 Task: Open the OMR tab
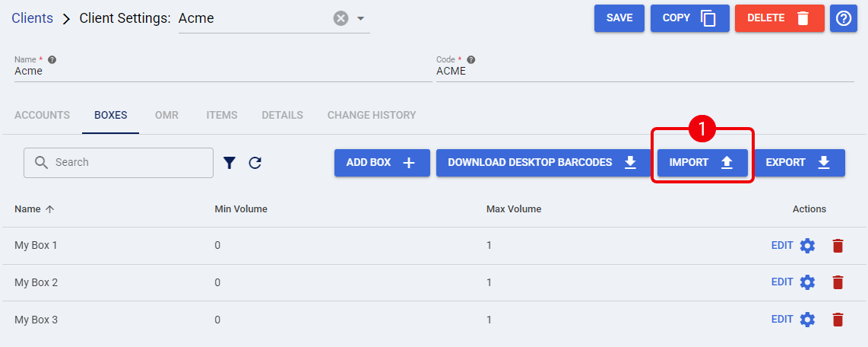[166, 116]
